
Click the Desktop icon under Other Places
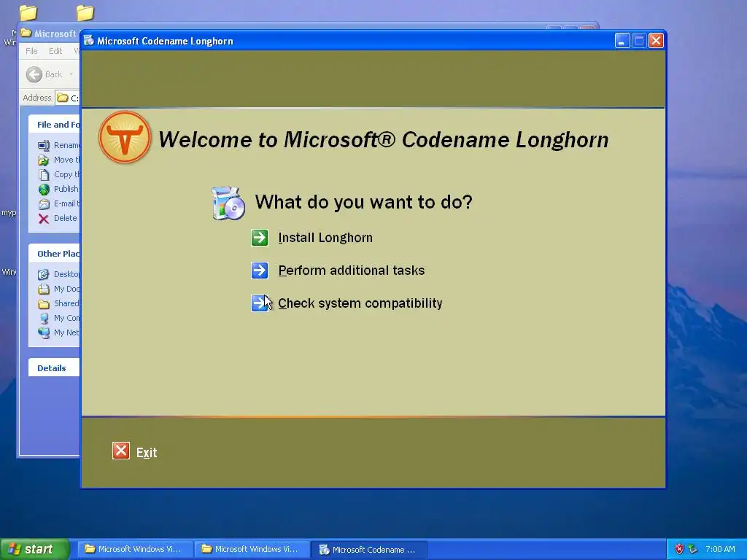[x=44, y=274]
